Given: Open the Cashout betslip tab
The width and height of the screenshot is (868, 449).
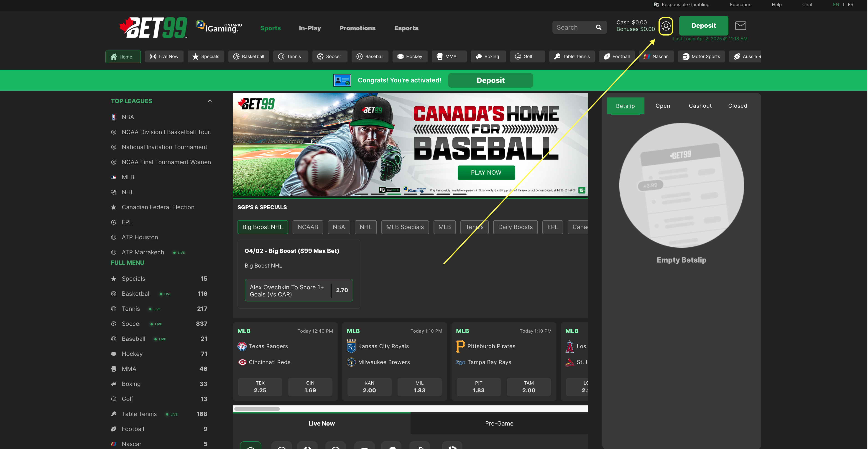Looking at the screenshot, I should point(700,106).
